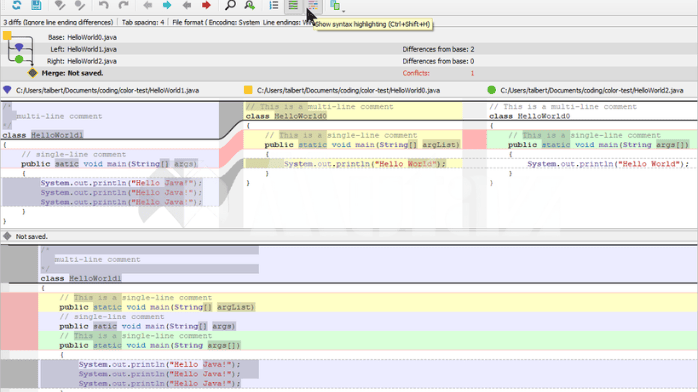The image size is (698, 392).
Task: Click the purple shield icon beside HelloWorld1.java path
Action: tap(7, 90)
